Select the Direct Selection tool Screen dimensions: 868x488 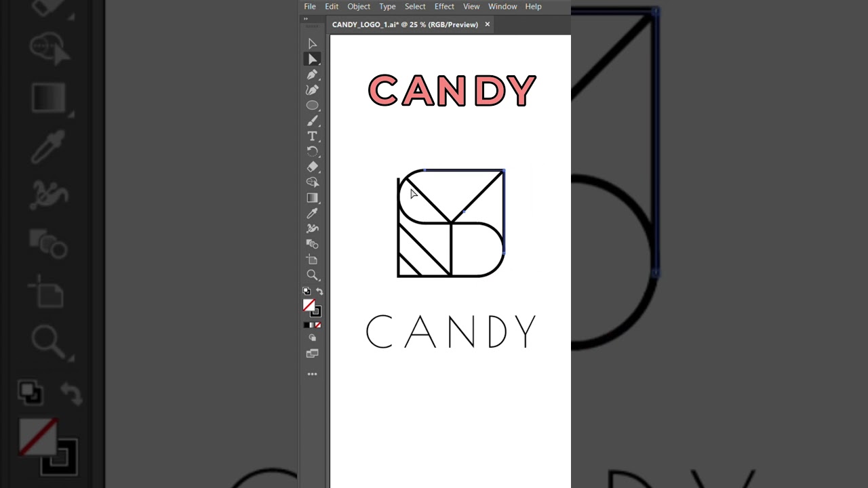[x=312, y=59]
